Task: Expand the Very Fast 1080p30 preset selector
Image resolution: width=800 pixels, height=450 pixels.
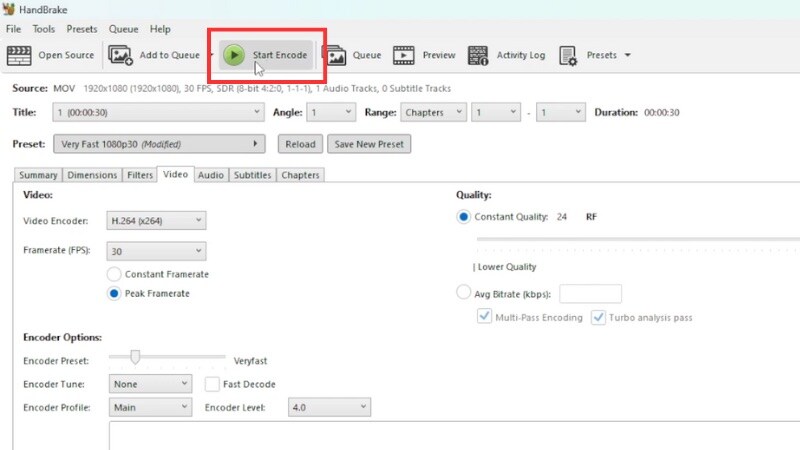Action: coord(159,144)
